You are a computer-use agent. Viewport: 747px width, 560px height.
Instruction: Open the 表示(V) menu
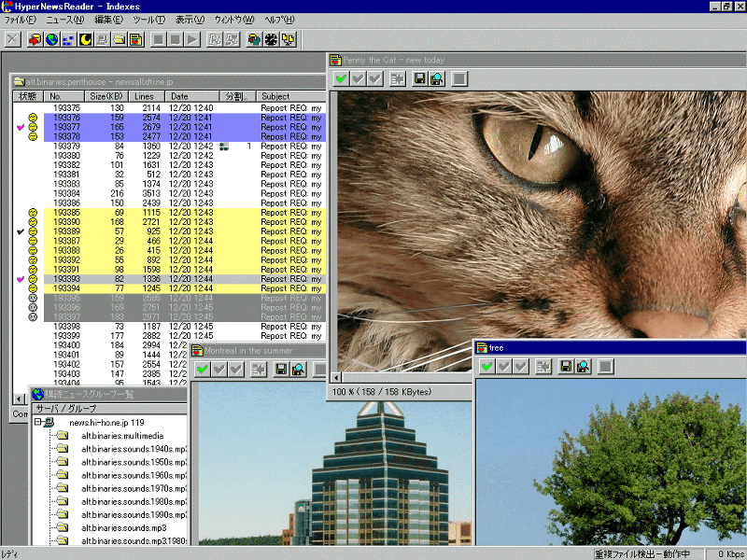pos(190,20)
